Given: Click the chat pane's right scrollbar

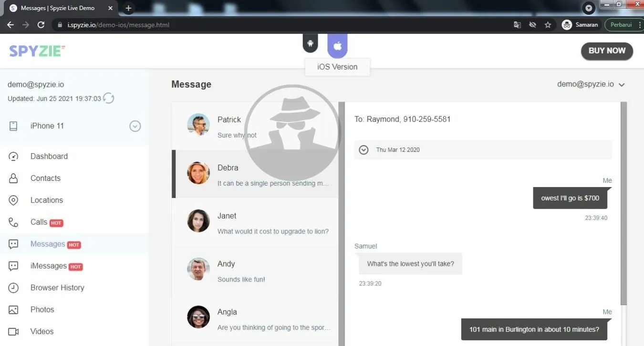Looking at the screenshot, I should pos(623,204).
